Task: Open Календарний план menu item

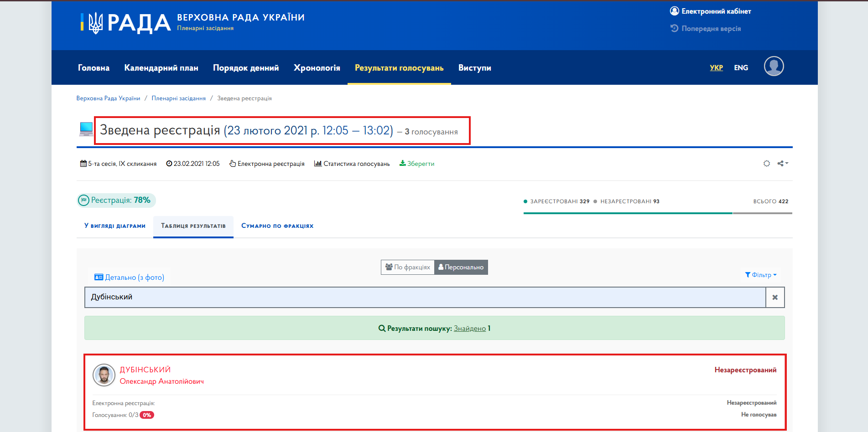Action: coord(161,67)
